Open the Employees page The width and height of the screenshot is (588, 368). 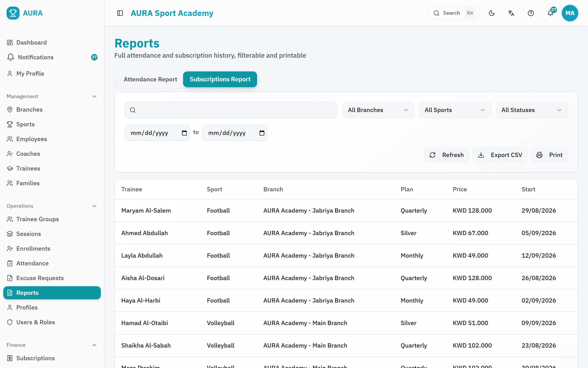click(52, 139)
